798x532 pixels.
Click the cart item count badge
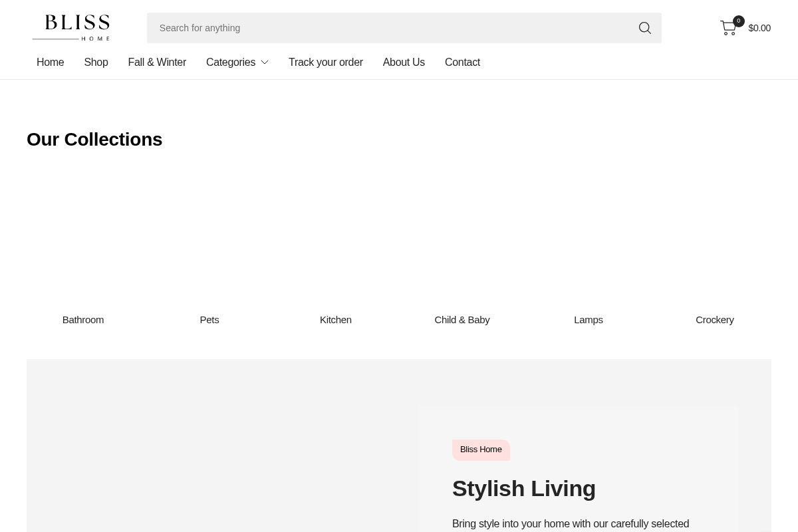click(738, 21)
